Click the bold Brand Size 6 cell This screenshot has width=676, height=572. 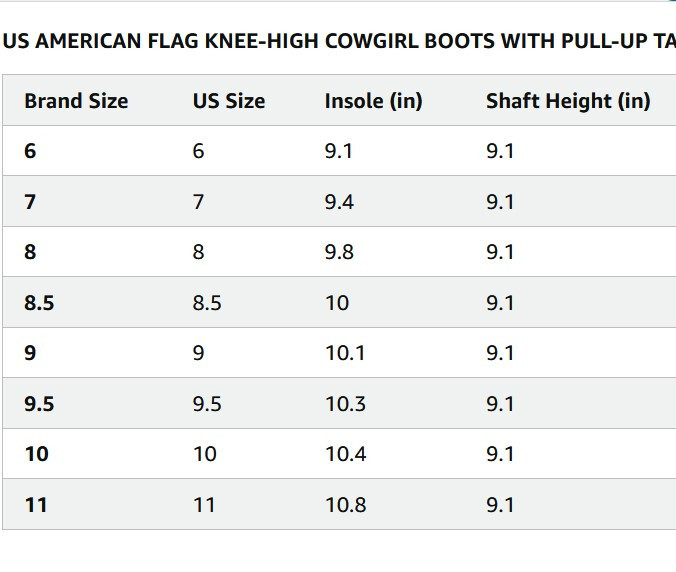(30, 151)
